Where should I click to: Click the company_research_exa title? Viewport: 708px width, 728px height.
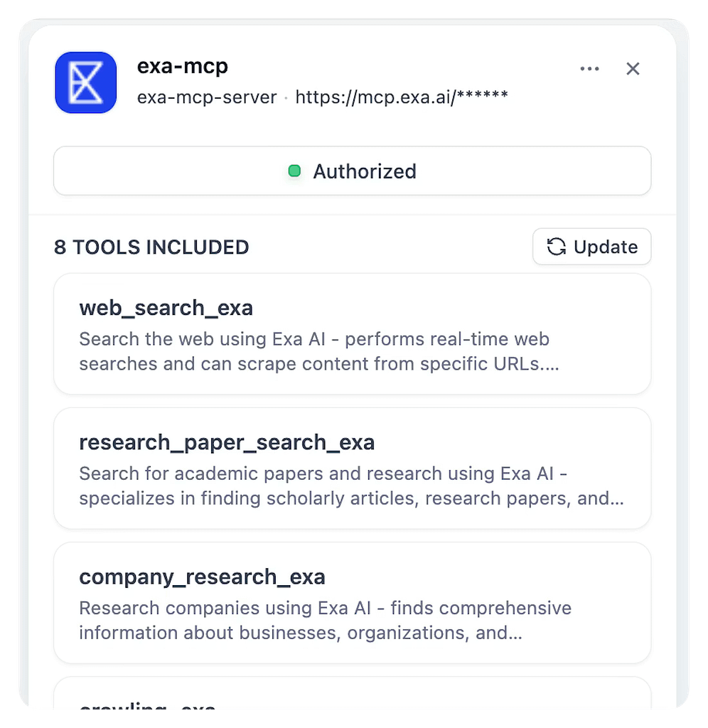click(x=202, y=577)
